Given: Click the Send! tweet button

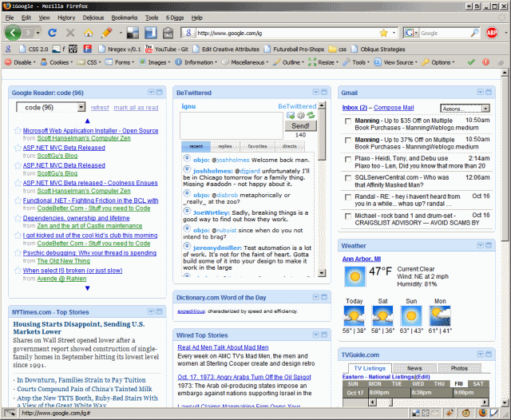Looking at the screenshot, I should pyautogui.click(x=300, y=126).
